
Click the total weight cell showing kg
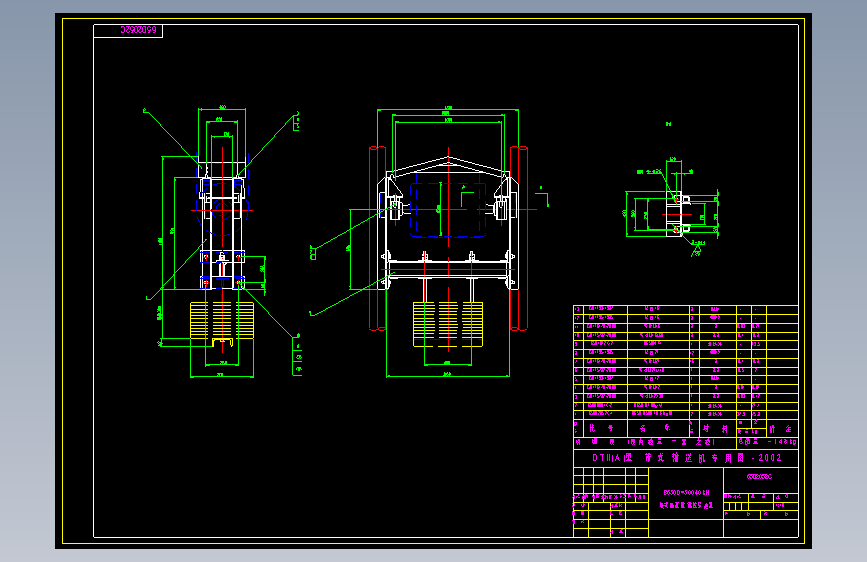(767, 442)
